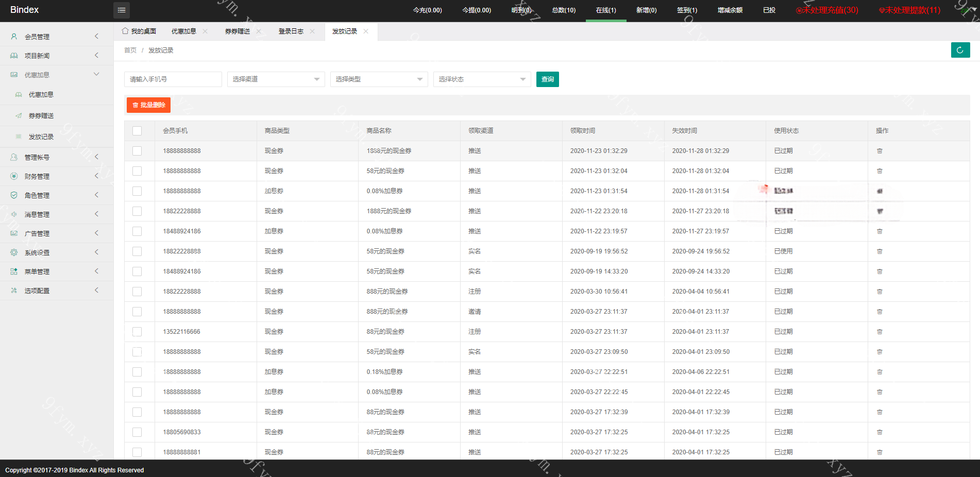The image size is (980, 477).
Task: Click the orange 批量删除 button
Action: (148, 105)
